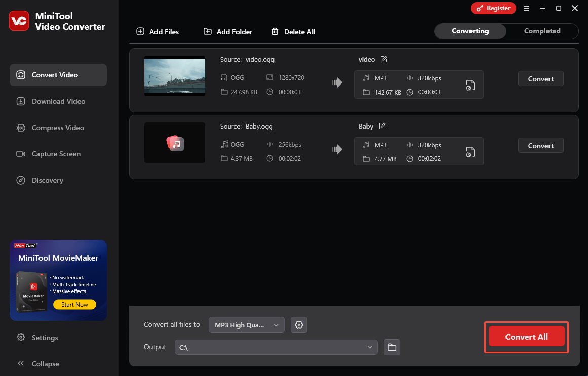Open the 'Convert all files to' format dropdown
Image resolution: width=588 pixels, height=376 pixels.
point(246,325)
